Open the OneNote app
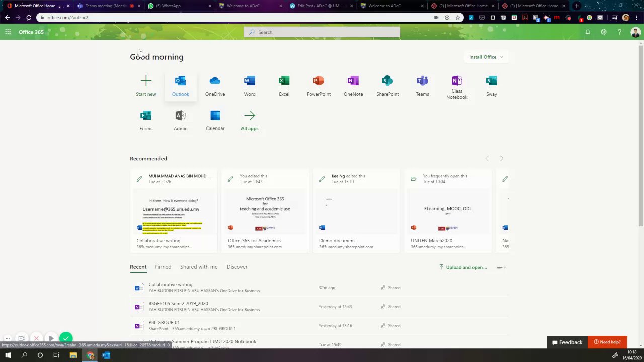 point(353,86)
